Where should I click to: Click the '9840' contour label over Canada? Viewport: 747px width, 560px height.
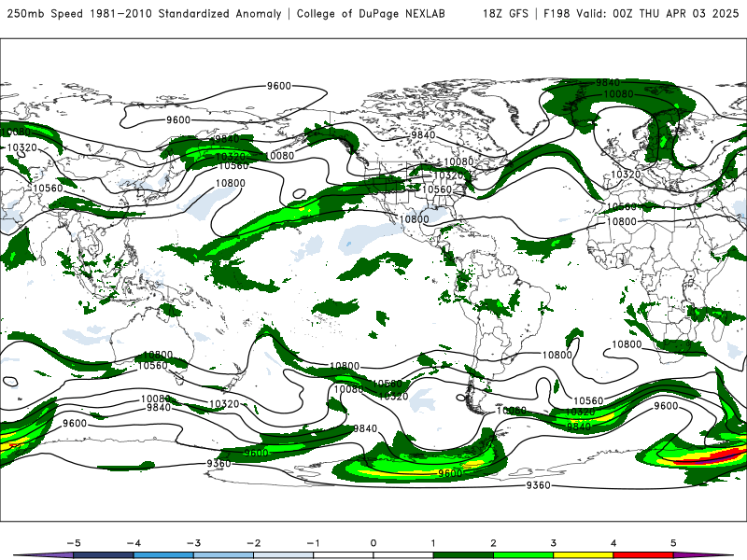[423, 135]
